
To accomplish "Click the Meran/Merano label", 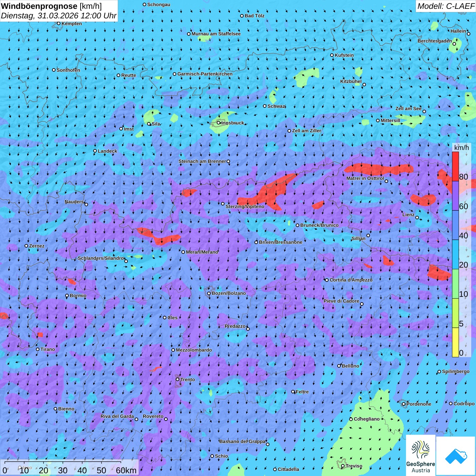I will tap(202, 252).
